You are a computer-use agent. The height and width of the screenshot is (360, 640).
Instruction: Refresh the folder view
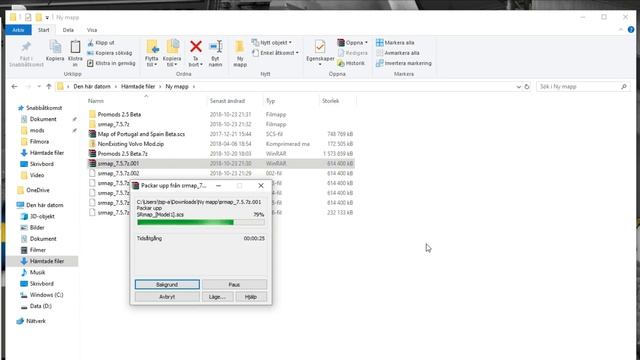pyautogui.click(x=527, y=87)
